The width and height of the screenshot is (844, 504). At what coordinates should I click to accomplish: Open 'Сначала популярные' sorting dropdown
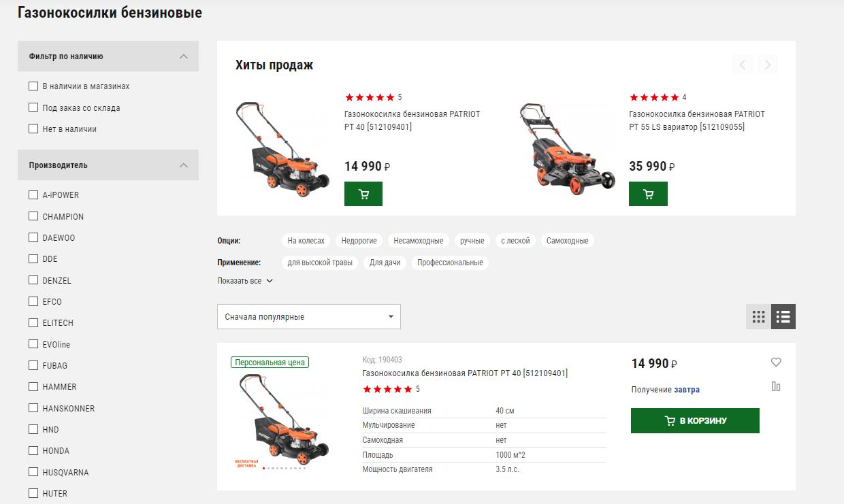pyautogui.click(x=309, y=317)
